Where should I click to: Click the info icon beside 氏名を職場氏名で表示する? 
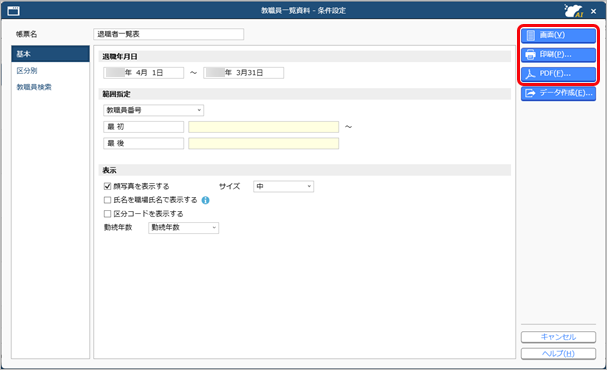tap(206, 200)
